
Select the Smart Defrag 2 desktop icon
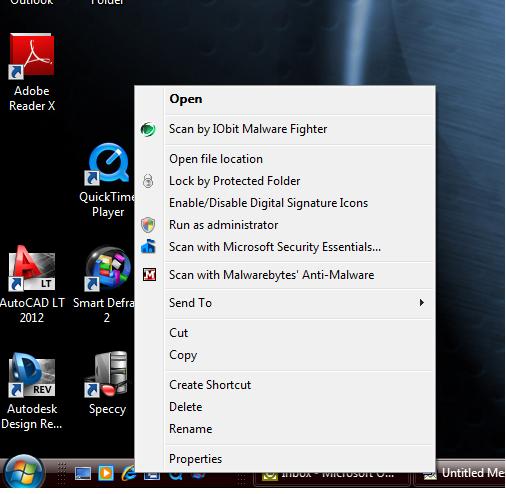click(x=105, y=284)
